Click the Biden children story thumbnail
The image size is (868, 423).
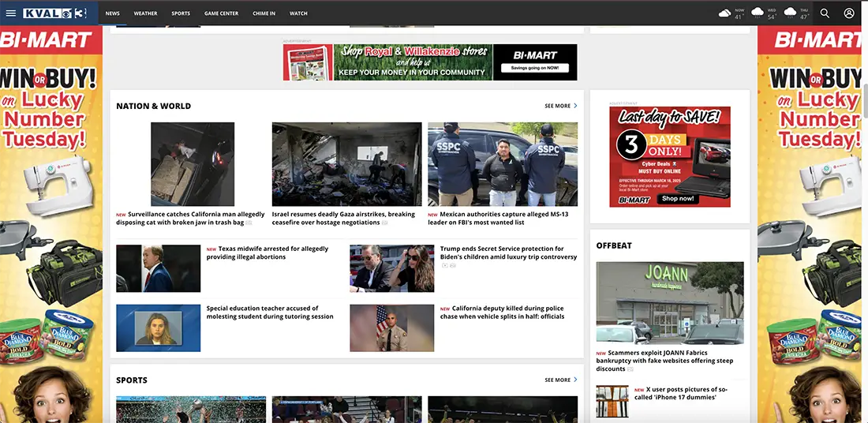pos(392,268)
